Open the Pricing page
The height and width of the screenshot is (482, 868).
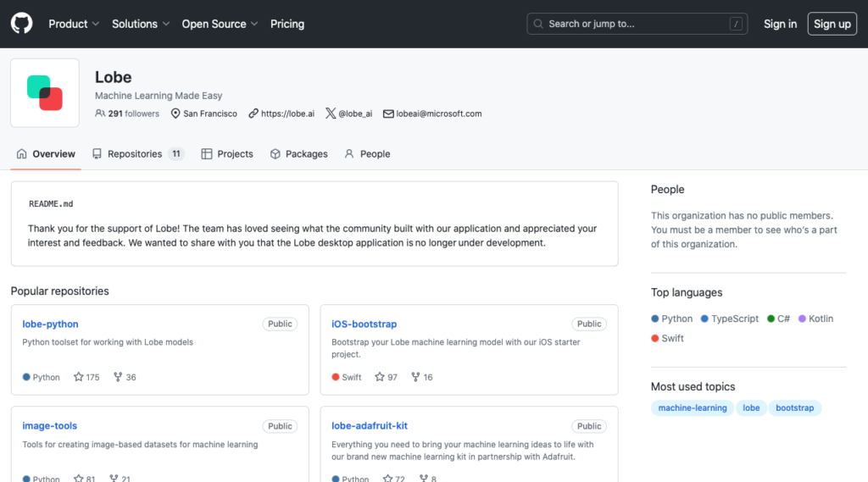point(287,24)
